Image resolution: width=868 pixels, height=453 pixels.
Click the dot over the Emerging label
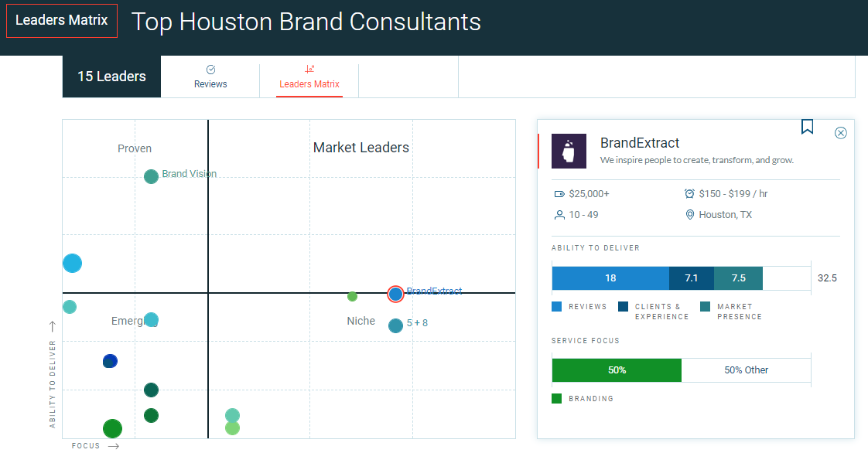pyautogui.click(x=152, y=319)
